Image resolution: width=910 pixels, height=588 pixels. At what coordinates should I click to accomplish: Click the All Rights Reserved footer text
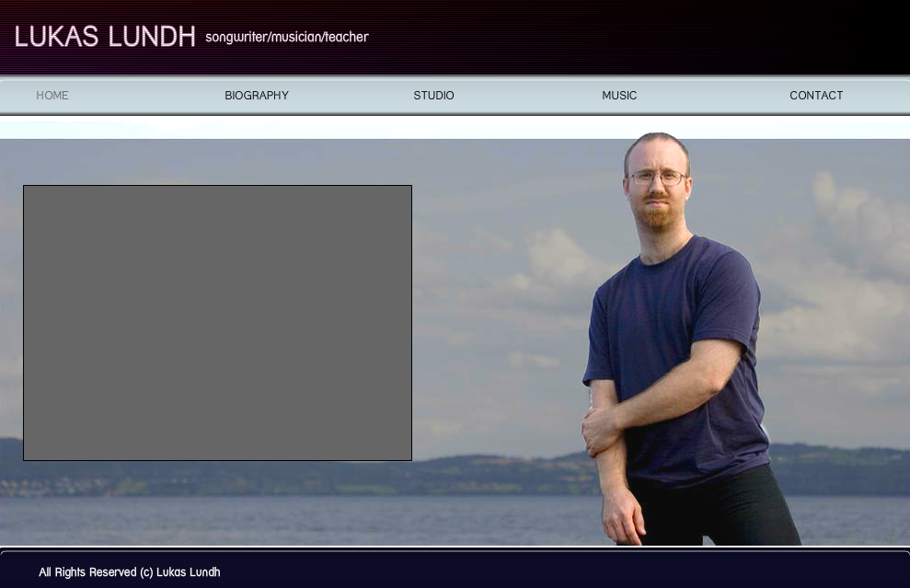(x=130, y=572)
